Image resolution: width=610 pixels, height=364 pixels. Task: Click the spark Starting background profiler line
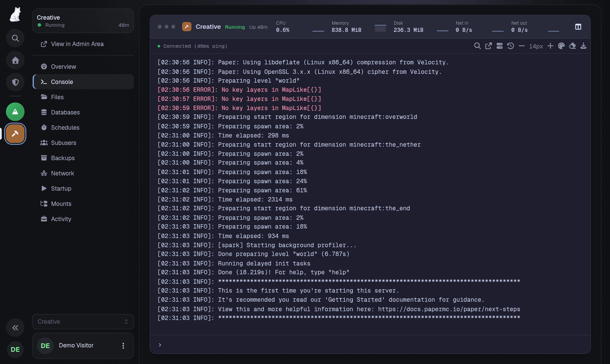pos(257,245)
